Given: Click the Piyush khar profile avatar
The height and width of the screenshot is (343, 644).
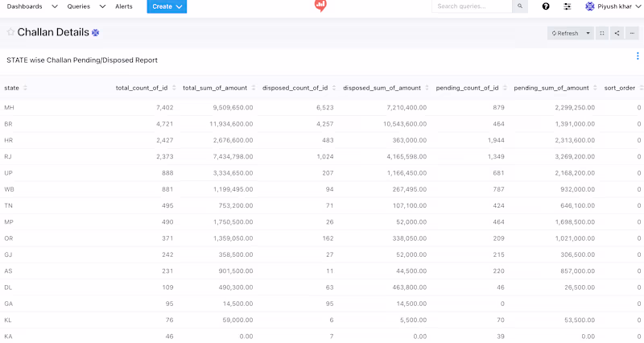Looking at the screenshot, I should pyautogui.click(x=590, y=6).
